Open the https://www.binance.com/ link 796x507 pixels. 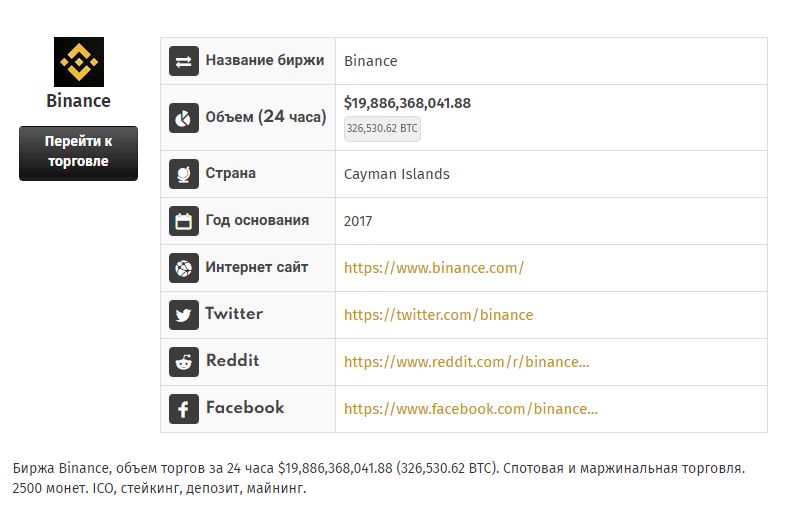pyautogui.click(x=433, y=268)
